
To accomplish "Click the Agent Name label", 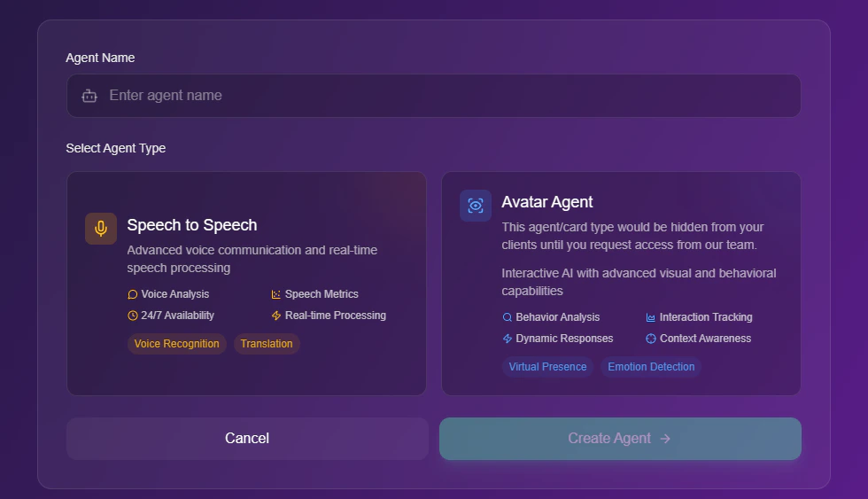I will [100, 58].
